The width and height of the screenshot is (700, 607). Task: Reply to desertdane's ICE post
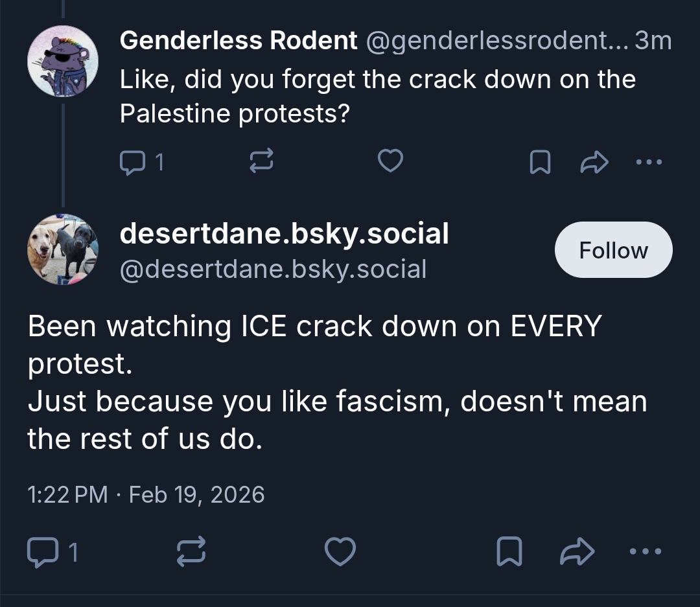pyautogui.click(x=43, y=552)
